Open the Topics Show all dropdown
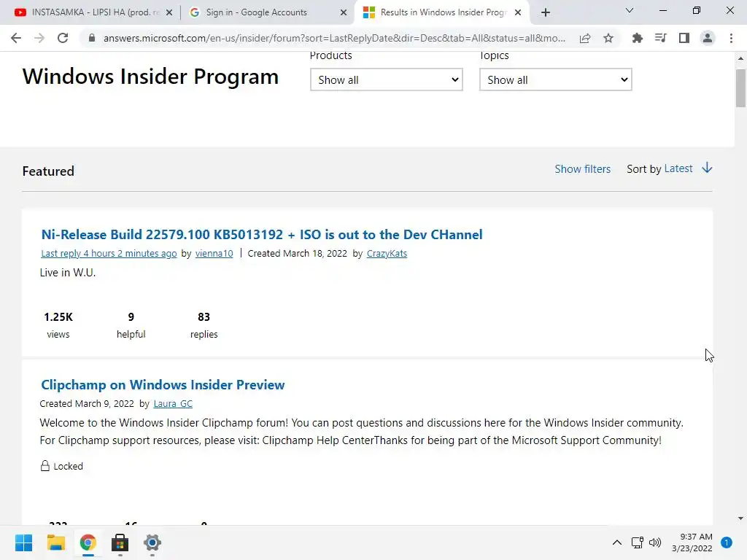The width and height of the screenshot is (747, 560). click(555, 79)
